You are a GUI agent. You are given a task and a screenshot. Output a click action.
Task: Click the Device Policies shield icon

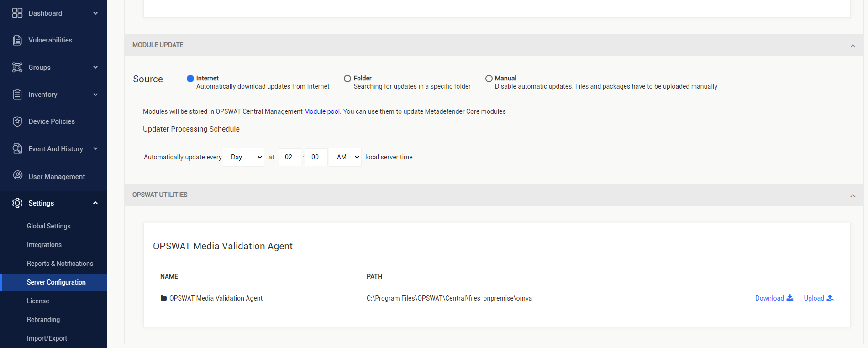point(17,121)
